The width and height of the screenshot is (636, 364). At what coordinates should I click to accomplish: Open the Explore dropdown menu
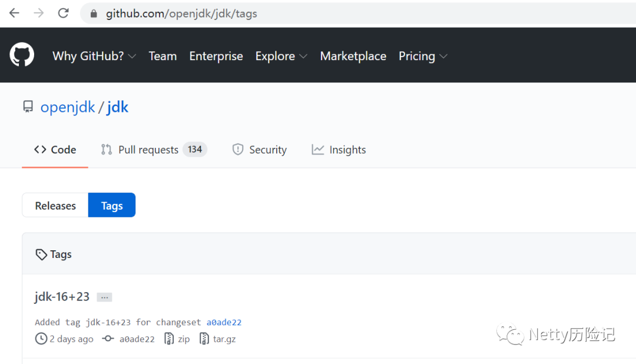281,56
